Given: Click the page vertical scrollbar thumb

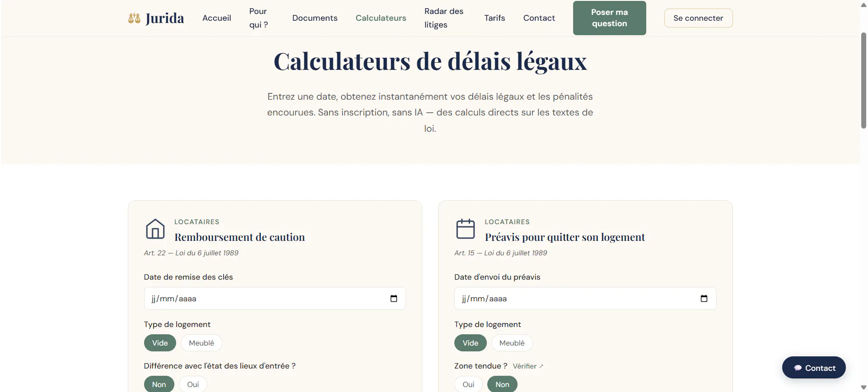Looking at the screenshot, I should point(863,80).
